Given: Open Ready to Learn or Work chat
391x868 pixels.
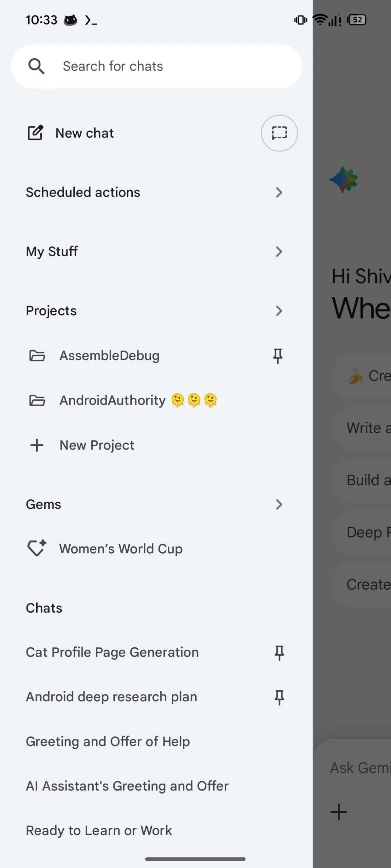Looking at the screenshot, I should coord(99,831).
